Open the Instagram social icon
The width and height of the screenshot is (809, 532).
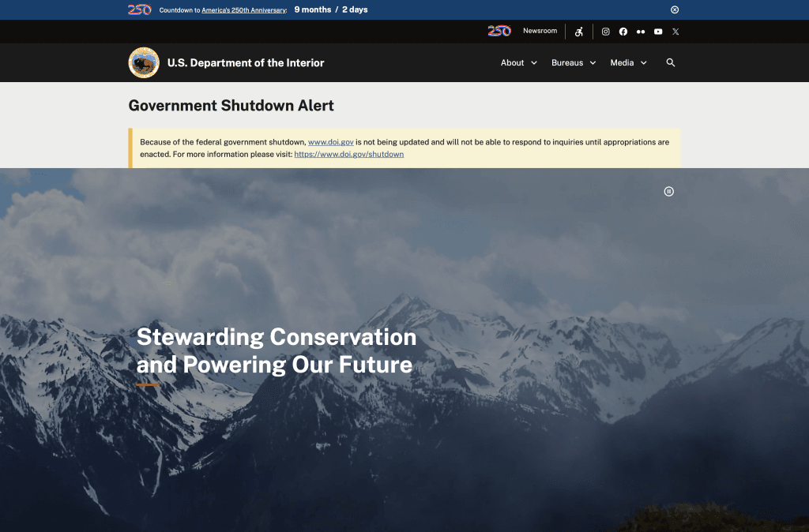(606, 32)
